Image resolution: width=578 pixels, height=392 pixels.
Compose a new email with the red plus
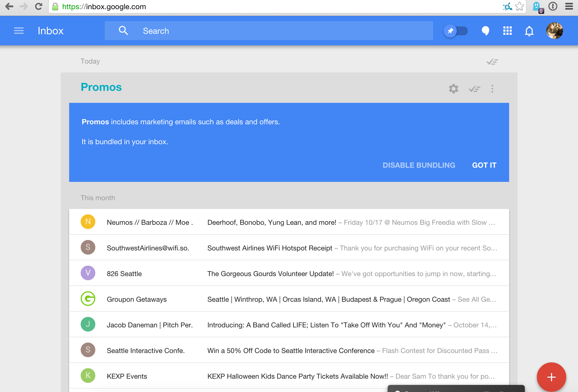pos(551,377)
